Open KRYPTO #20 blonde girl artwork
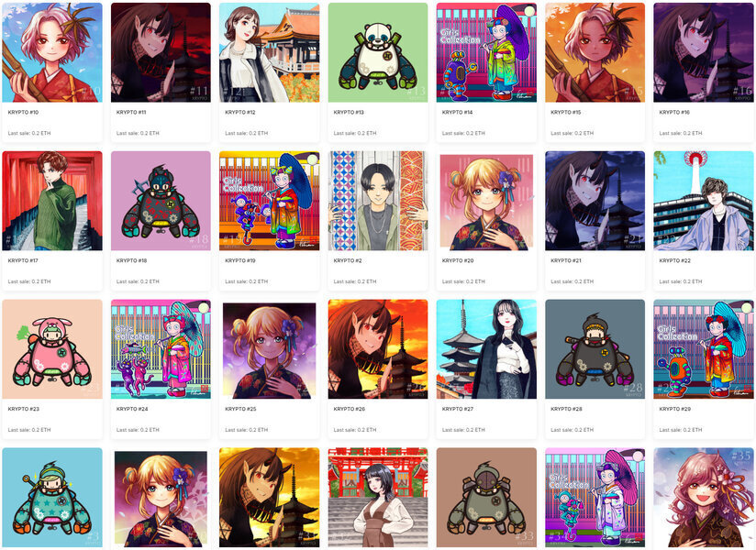756x550 pixels. [x=486, y=201]
